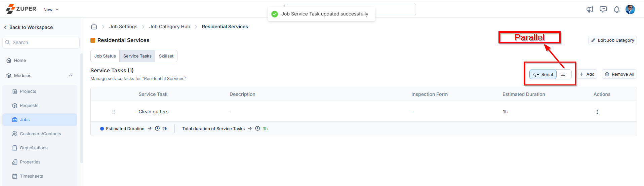Open the Requests module

(40, 106)
